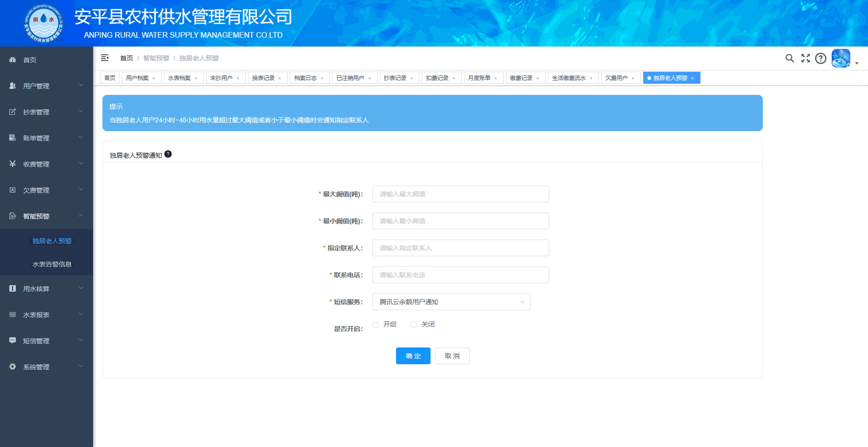Click tooltip icon beside 独居老人预警通知
Viewport: 868px width, 447px height.
[x=168, y=154]
